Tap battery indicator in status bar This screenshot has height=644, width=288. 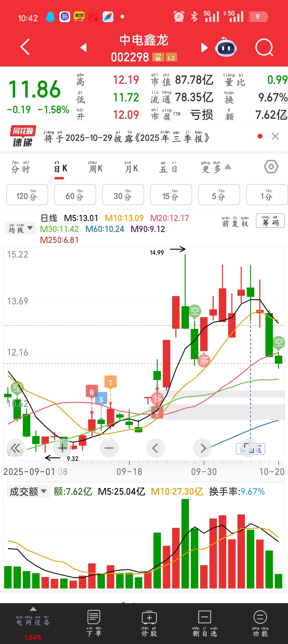[x=258, y=17]
